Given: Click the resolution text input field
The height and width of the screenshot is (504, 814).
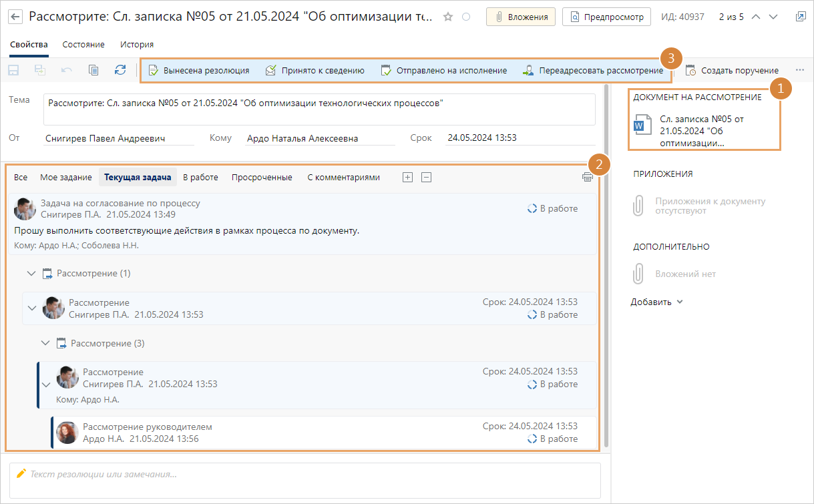Looking at the screenshot, I should (x=305, y=474).
